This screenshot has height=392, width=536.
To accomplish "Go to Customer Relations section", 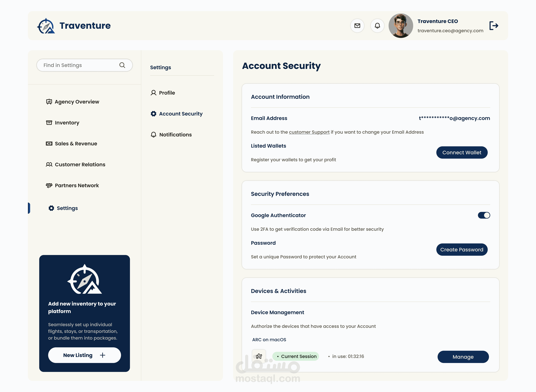I will click(80, 164).
